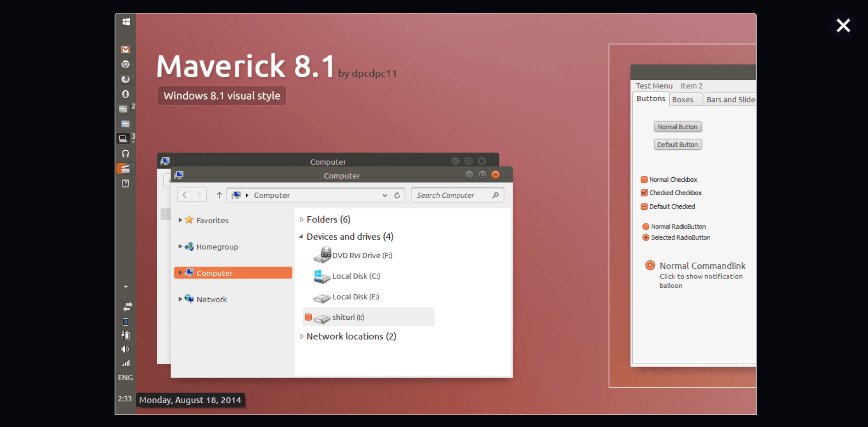Select DVD RW Drive (F:)
Viewport: 868px width, 427px height.
coord(353,255)
